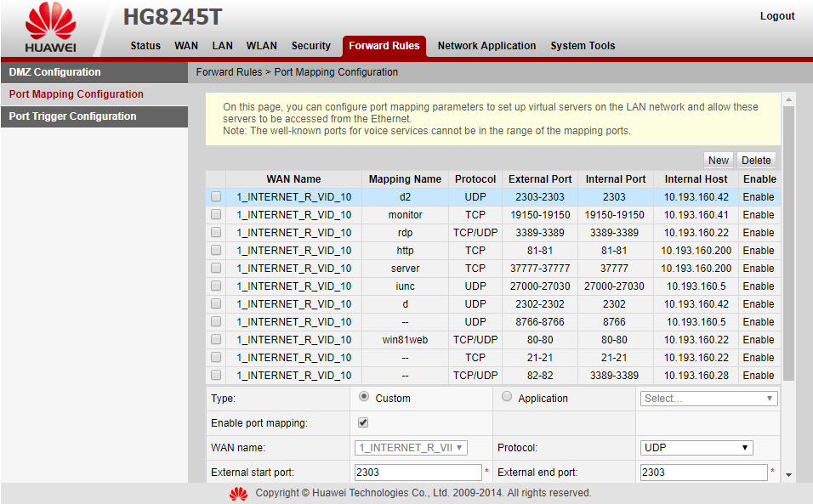Tick the checkbox for port 8766 row
The image size is (813, 504).
coord(216,321)
